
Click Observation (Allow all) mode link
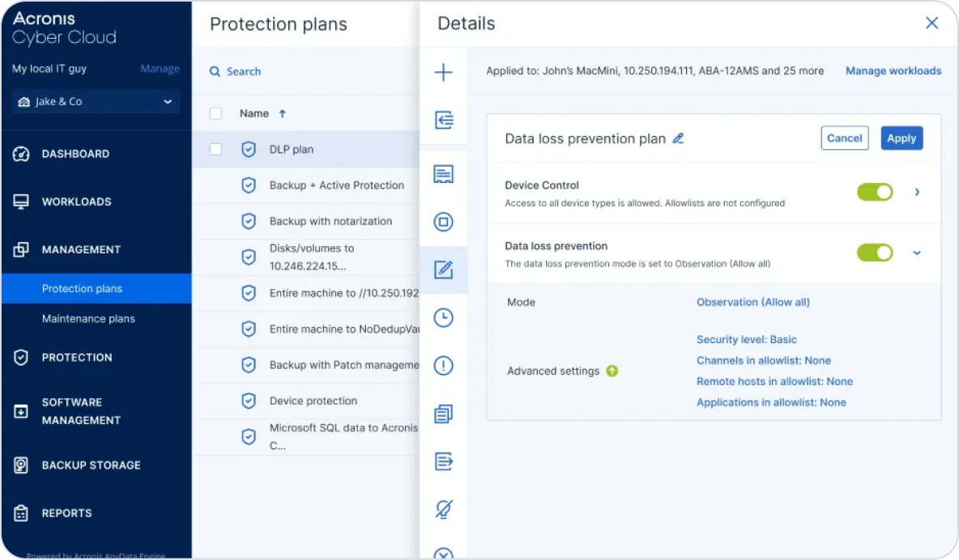click(752, 302)
